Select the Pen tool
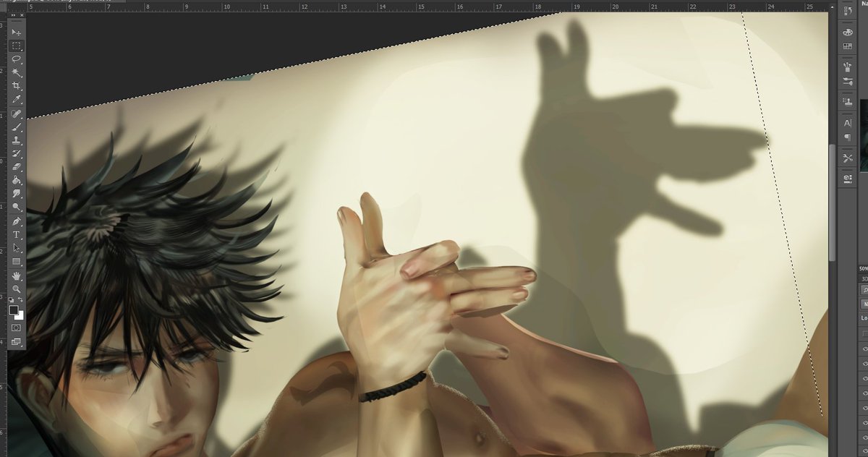The width and height of the screenshot is (868, 457). [x=17, y=221]
